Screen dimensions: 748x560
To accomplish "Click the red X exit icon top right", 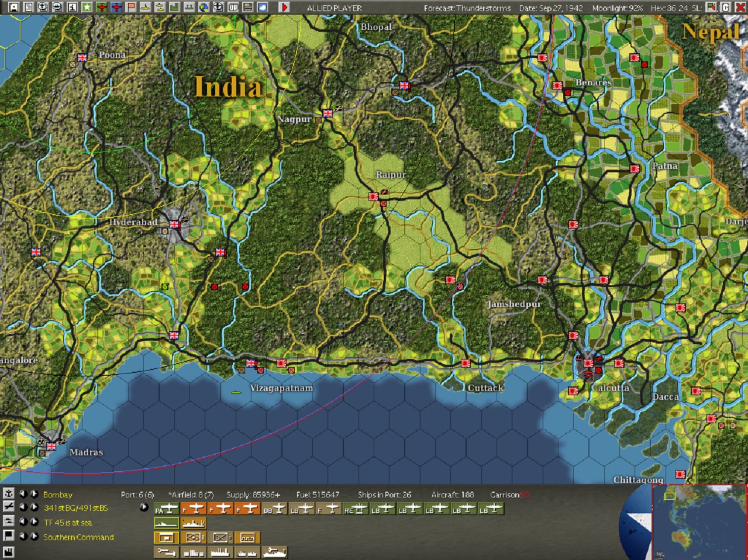I will [x=740, y=7].
